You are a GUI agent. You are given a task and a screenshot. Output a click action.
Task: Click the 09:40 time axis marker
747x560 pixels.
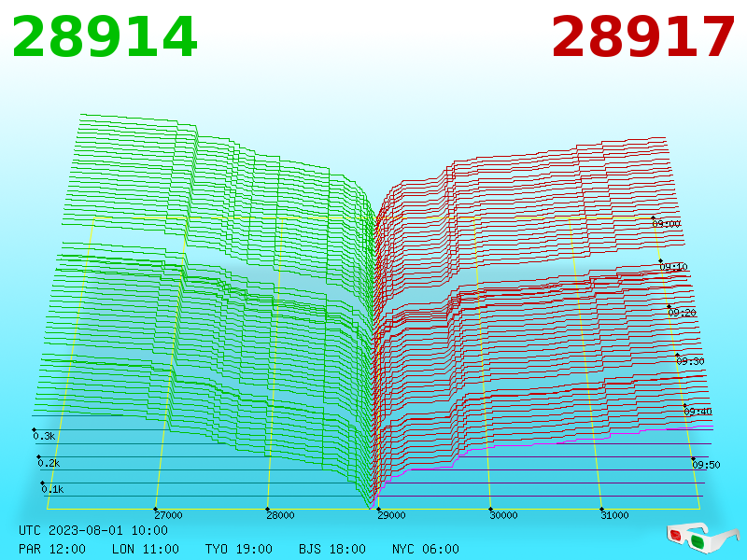[698, 412]
